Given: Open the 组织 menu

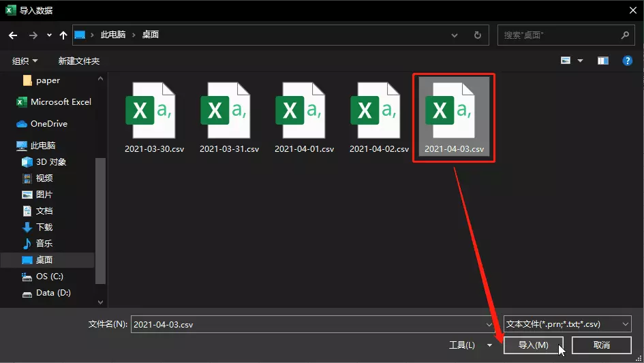Looking at the screenshot, I should pos(25,61).
